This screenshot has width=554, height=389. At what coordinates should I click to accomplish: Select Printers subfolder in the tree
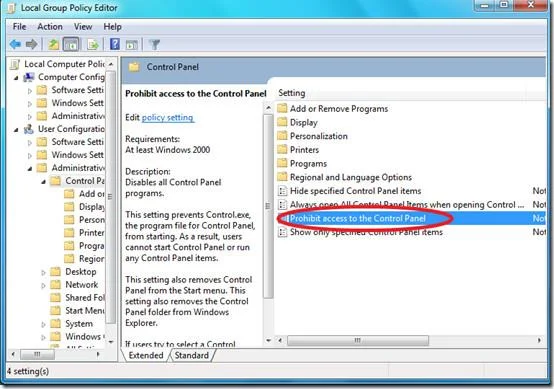click(92, 232)
